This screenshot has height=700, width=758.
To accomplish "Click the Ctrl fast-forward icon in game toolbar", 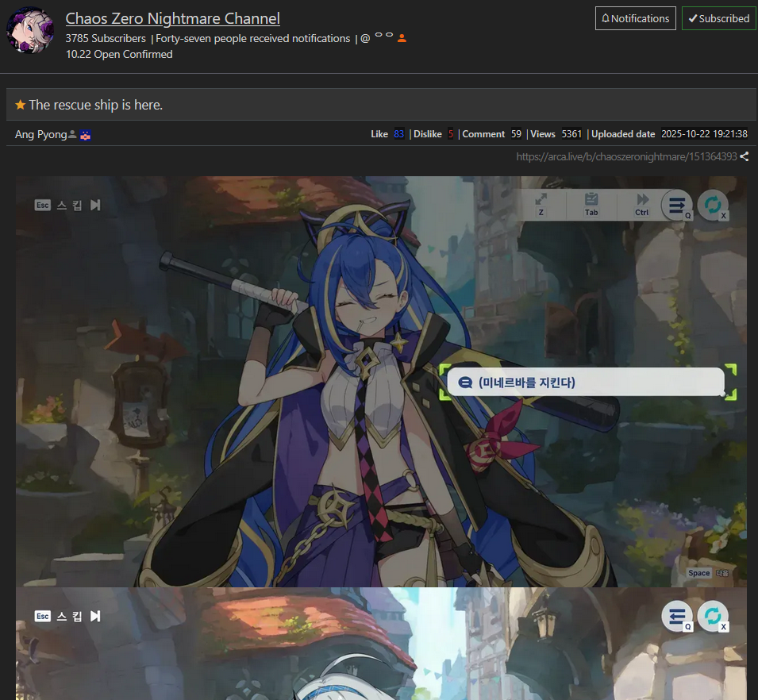I will pyautogui.click(x=642, y=205).
